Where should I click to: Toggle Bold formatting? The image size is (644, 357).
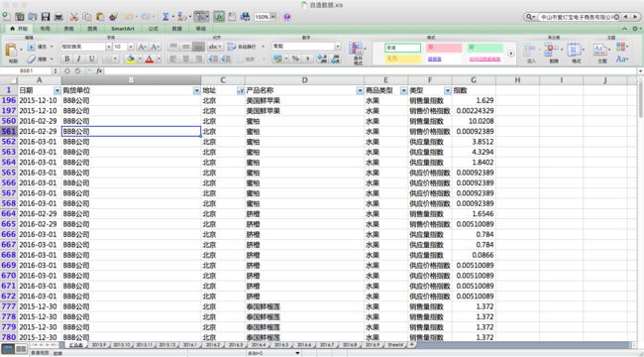(x=66, y=59)
